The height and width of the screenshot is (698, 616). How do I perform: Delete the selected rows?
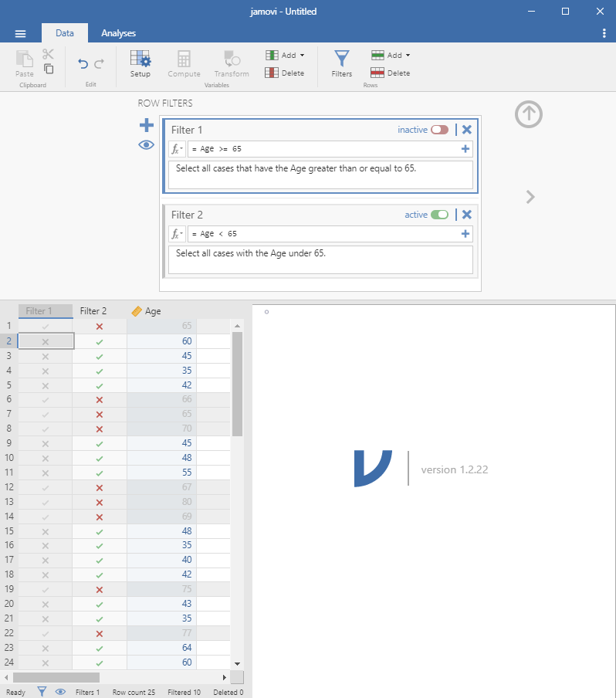(x=391, y=73)
